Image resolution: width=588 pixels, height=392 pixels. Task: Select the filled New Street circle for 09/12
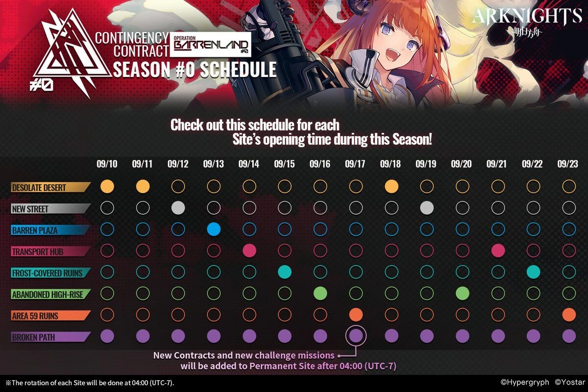pyautogui.click(x=178, y=207)
